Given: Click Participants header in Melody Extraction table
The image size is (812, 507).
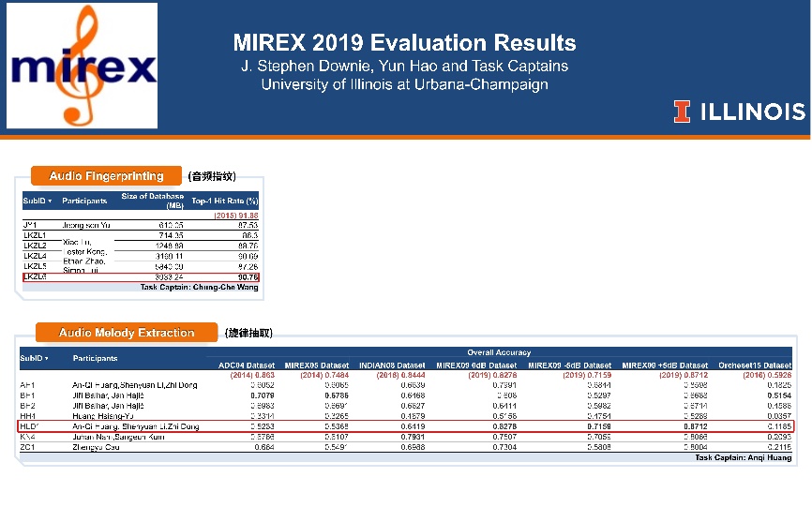Looking at the screenshot, I should click(x=95, y=358).
